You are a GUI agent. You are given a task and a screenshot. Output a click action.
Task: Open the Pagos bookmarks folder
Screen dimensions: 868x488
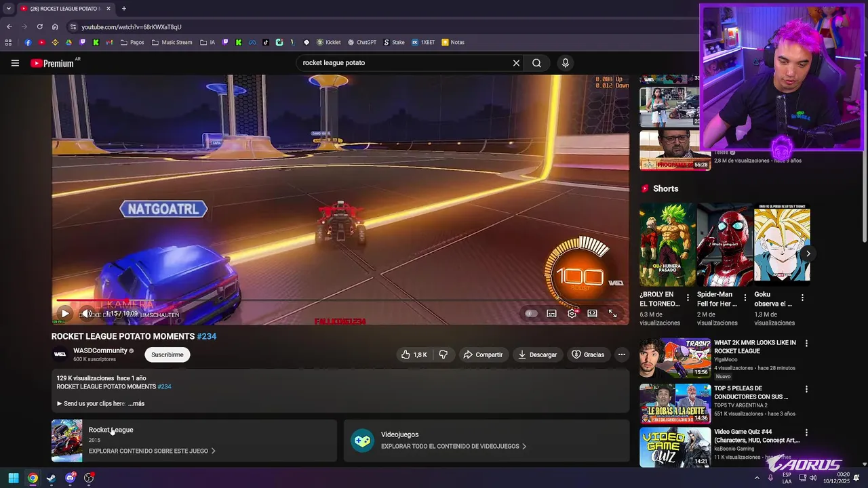[x=132, y=42]
